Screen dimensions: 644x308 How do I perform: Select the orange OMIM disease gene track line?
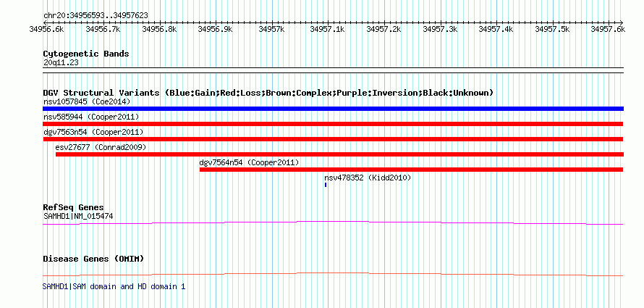333,274
